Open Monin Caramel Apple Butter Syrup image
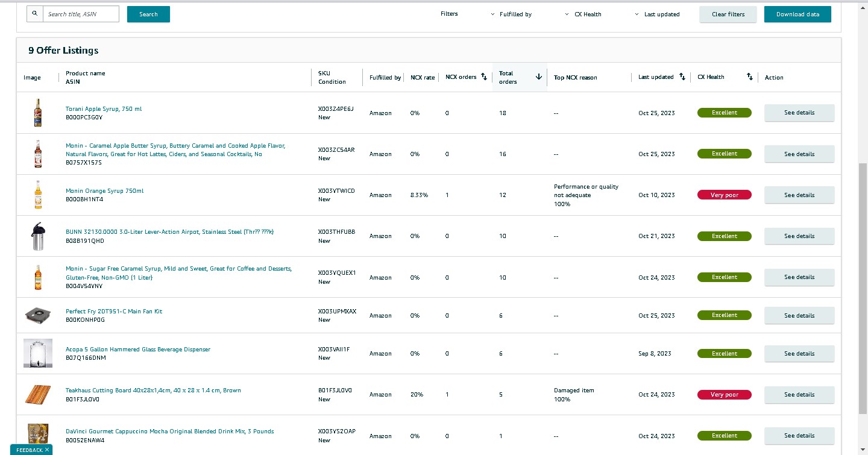The image size is (868, 455). point(38,154)
